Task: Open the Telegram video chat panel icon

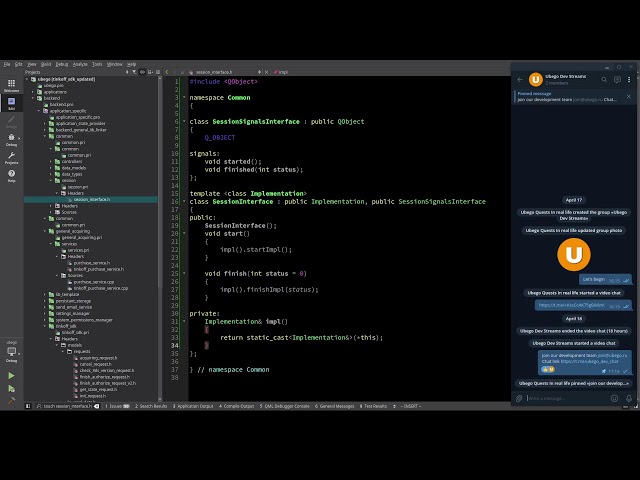Action: coord(617,79)
